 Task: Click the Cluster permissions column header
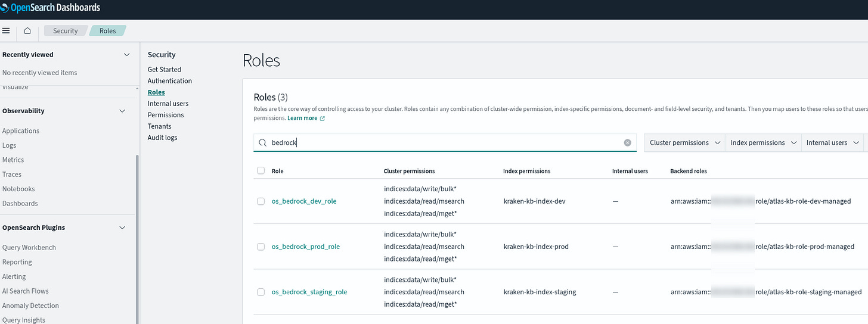coord(410,171)
